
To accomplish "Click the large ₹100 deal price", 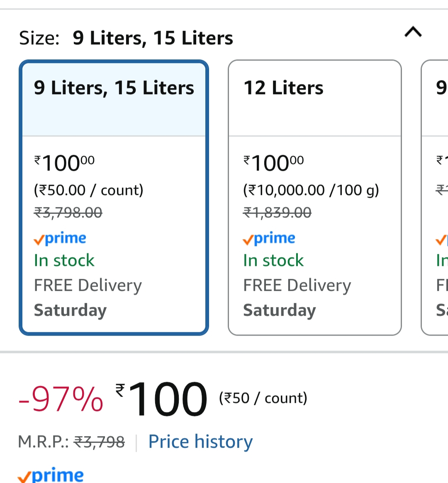I will pyautogui.click(x=162, y=399).
